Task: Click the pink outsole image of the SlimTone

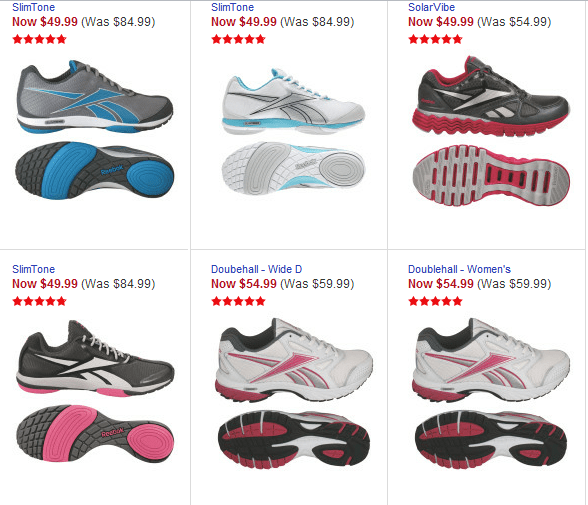Action: 95,433
